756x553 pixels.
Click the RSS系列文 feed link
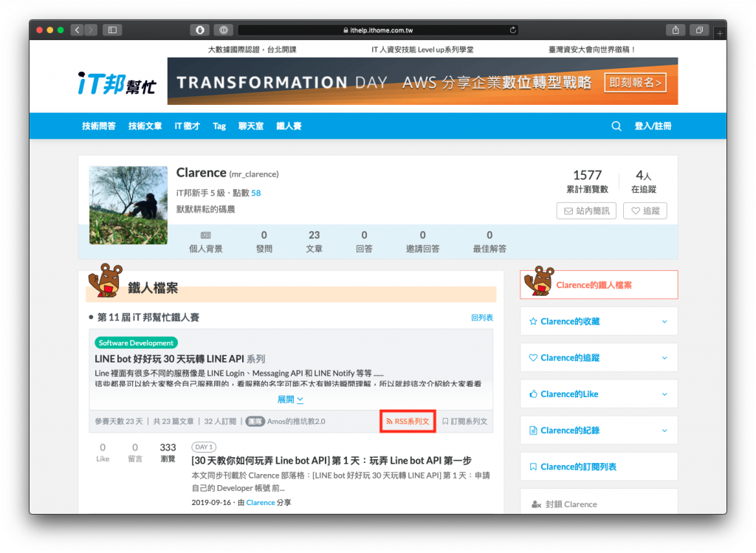click(408, 422)
